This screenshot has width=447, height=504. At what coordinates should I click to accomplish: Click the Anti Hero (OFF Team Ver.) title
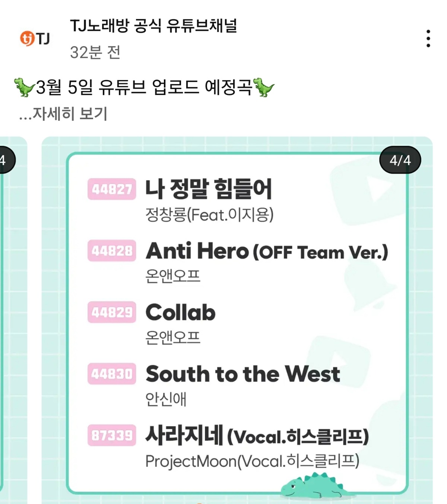pos(266,251)
